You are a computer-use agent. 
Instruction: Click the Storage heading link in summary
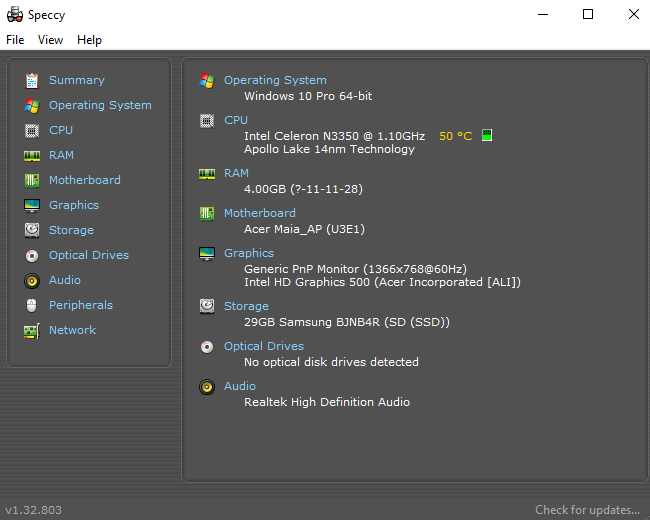click(x=246, y=306)
